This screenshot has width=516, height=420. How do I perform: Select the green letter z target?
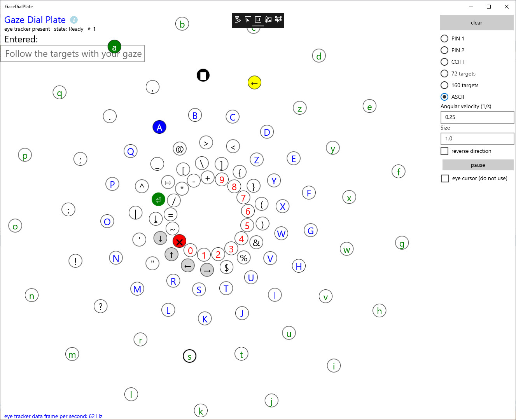point(300,108)
